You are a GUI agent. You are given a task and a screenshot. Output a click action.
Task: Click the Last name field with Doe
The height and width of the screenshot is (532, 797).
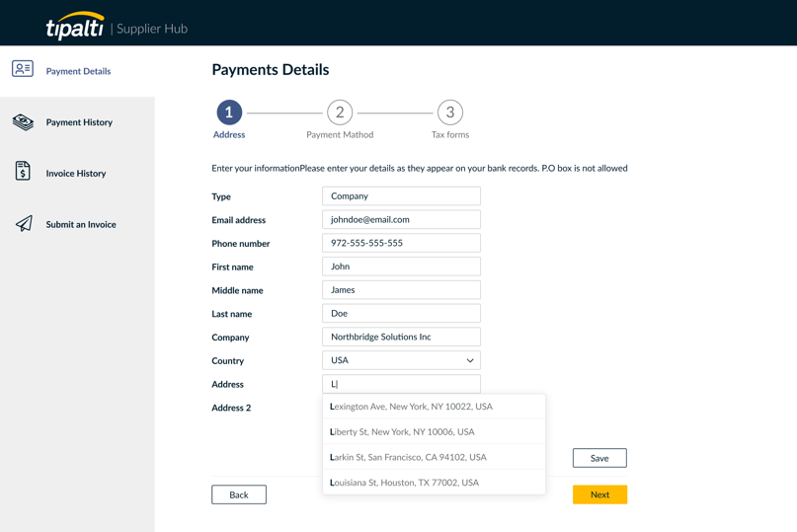pyautogui.click(x=401, y=313)
